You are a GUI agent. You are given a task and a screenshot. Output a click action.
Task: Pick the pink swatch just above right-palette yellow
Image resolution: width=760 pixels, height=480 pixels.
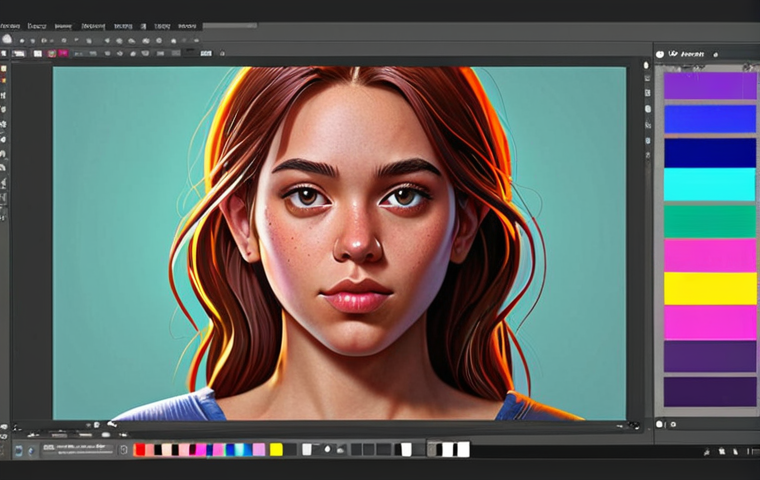(x=710, y=255)
